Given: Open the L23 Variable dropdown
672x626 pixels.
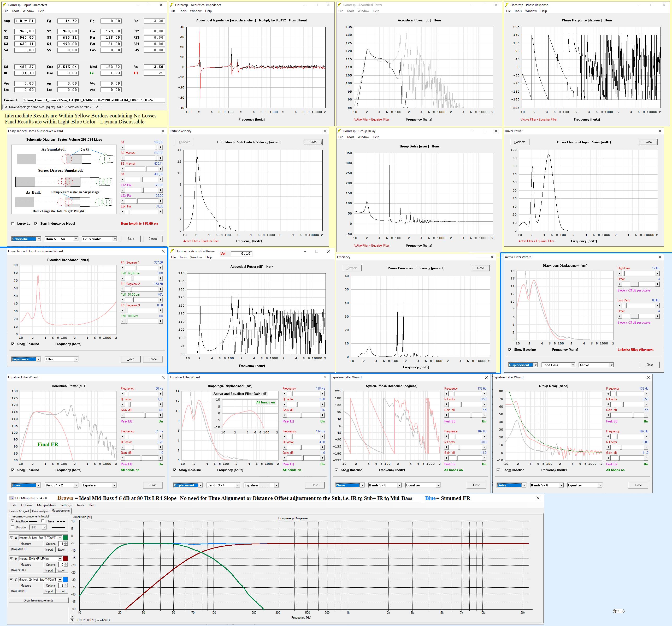Looking at the screenshot, I should click(99, 239).
